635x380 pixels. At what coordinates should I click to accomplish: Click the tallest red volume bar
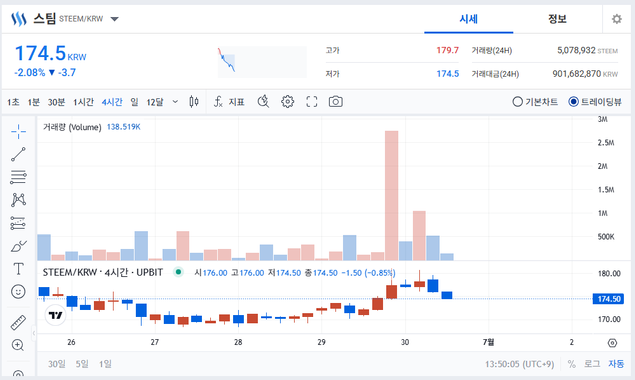(392, 195)
